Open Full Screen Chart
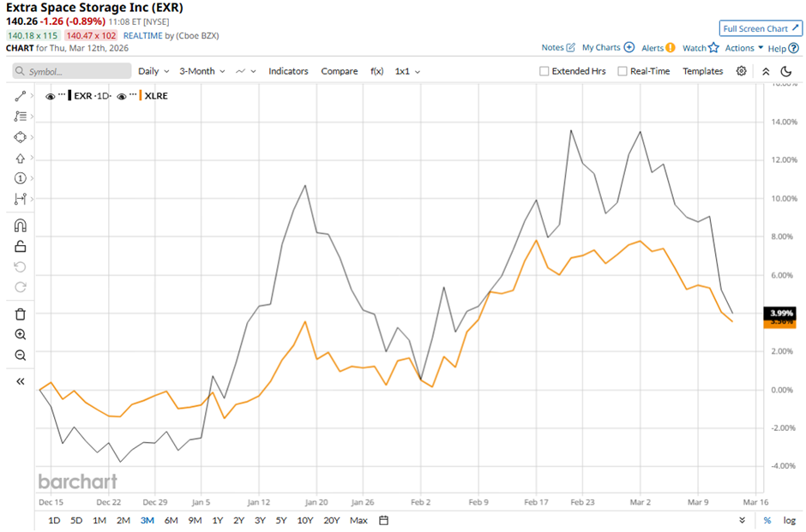This screenshot has height=532, width=806. pyautogui.click(x=761, y=28)
